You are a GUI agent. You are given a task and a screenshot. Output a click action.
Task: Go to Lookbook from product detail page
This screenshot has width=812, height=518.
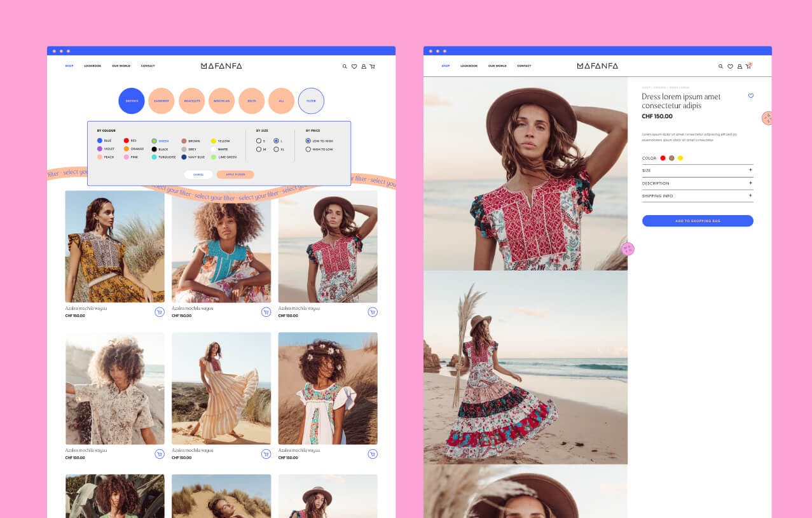(469, 66)
